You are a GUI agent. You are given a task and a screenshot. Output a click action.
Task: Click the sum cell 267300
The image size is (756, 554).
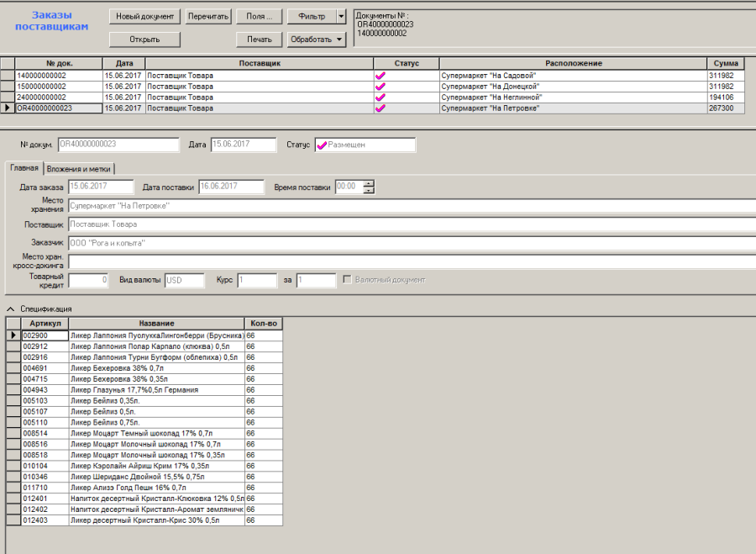coord(726,108)
